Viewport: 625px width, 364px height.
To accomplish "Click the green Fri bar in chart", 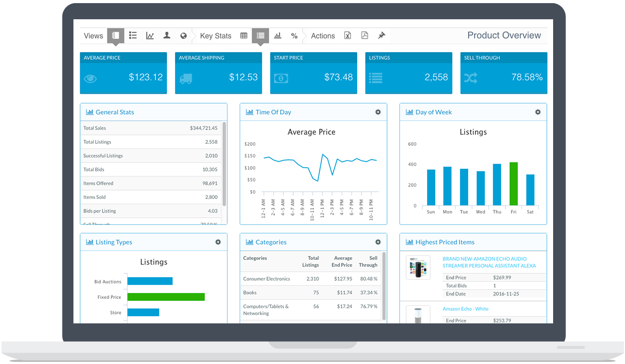I will click(514, 184).
